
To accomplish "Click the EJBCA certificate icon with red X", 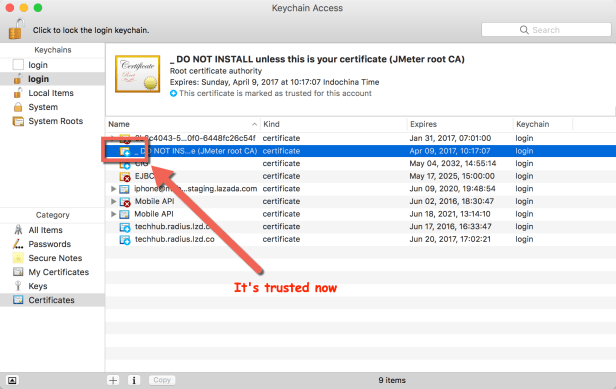I will click(x=125, y=176).
